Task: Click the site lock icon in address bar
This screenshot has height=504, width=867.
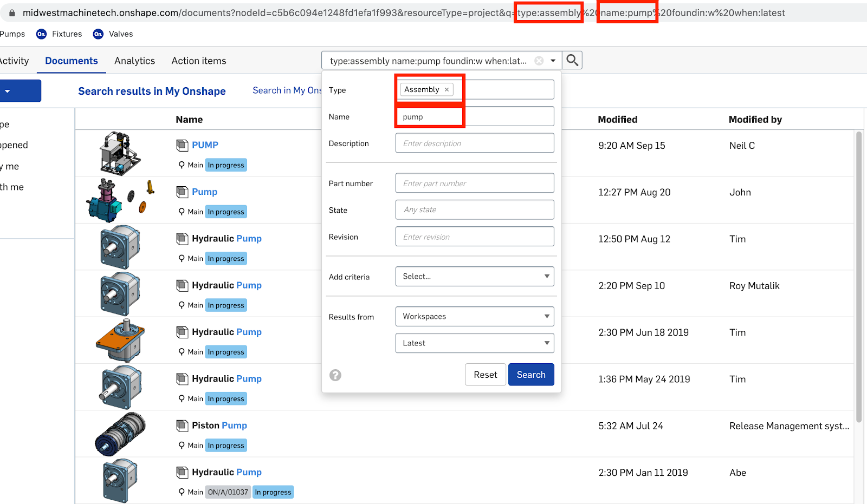Action: click(x=12, y=13)
